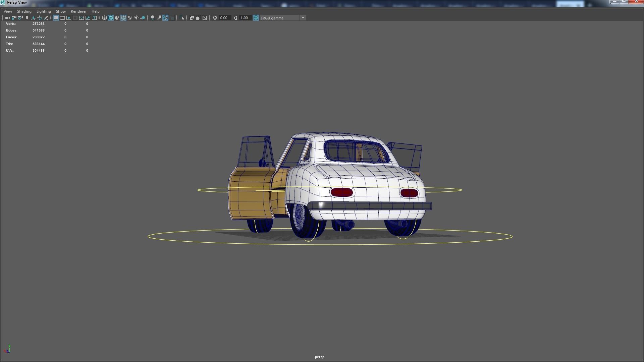Click the Verts count 273266

point(39,24)
